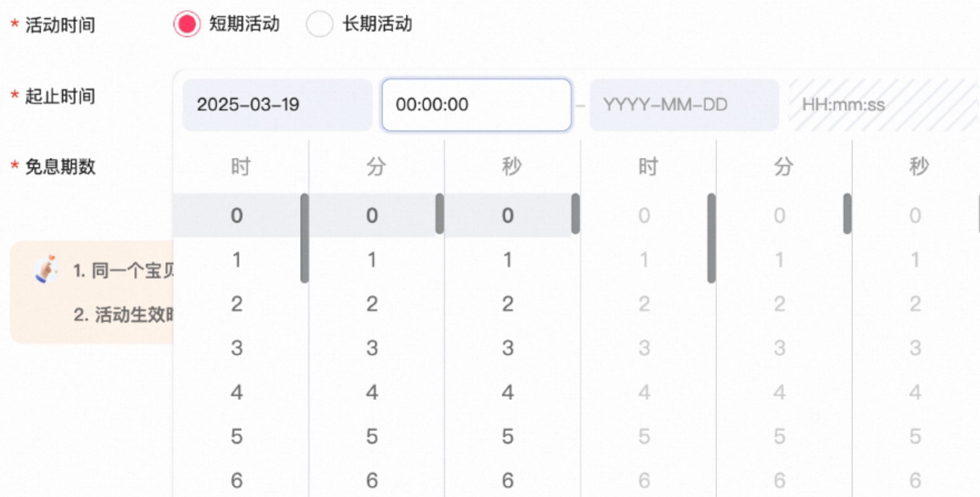Choose second 6 in start time 秒 column
The width and height of the screenshot is (980, 497).
(x=508, y=480)
